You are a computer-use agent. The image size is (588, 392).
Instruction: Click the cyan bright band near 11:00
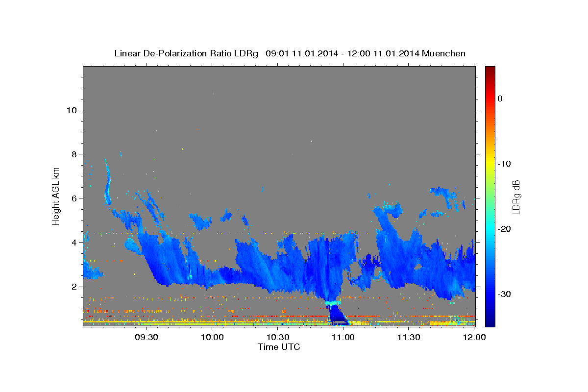pyautogui.click(x=333, y=303)
